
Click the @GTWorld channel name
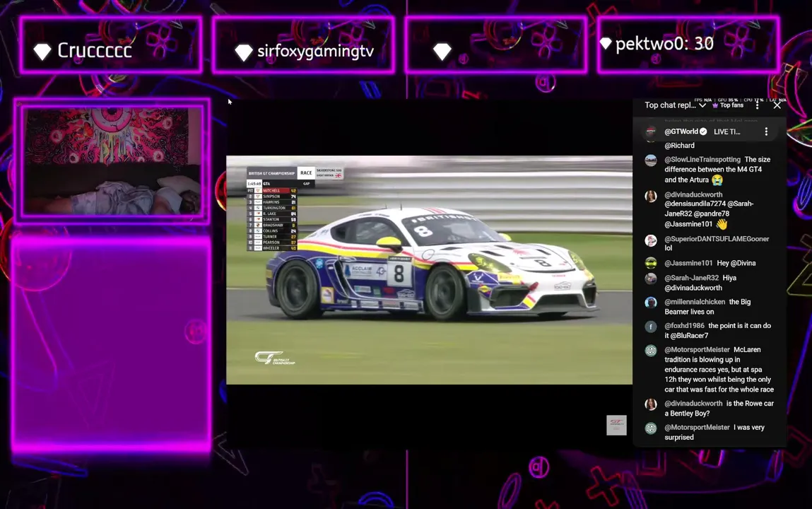point(681,131)
